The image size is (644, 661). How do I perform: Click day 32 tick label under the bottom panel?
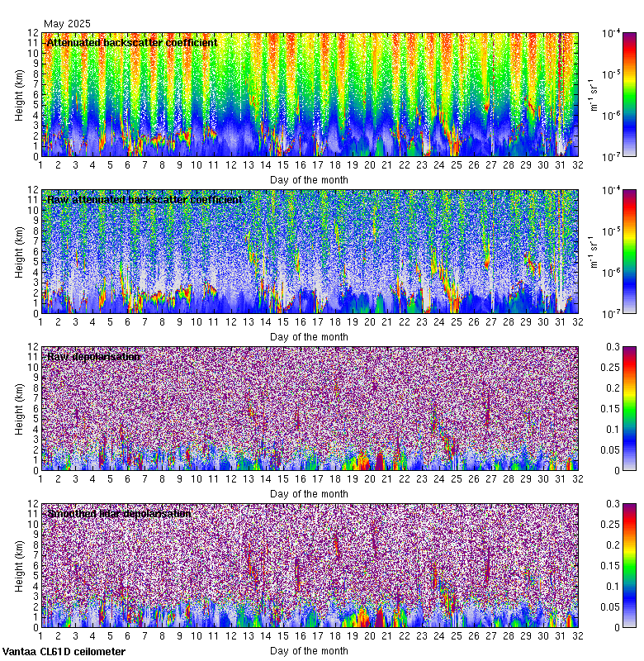point(578,636)
